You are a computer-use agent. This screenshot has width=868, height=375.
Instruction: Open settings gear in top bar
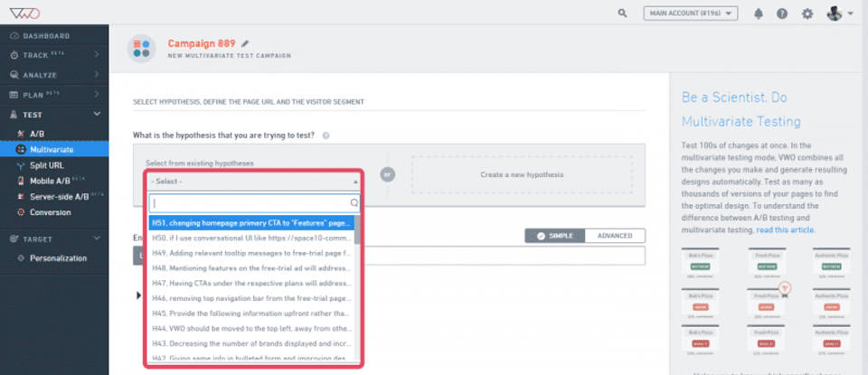807,14
